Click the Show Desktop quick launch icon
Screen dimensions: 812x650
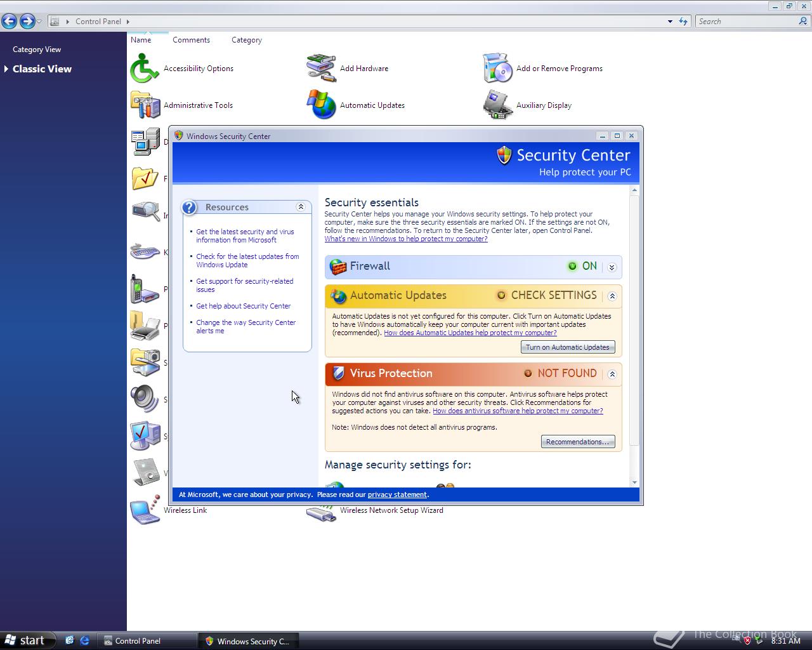(x=70, y=640)
